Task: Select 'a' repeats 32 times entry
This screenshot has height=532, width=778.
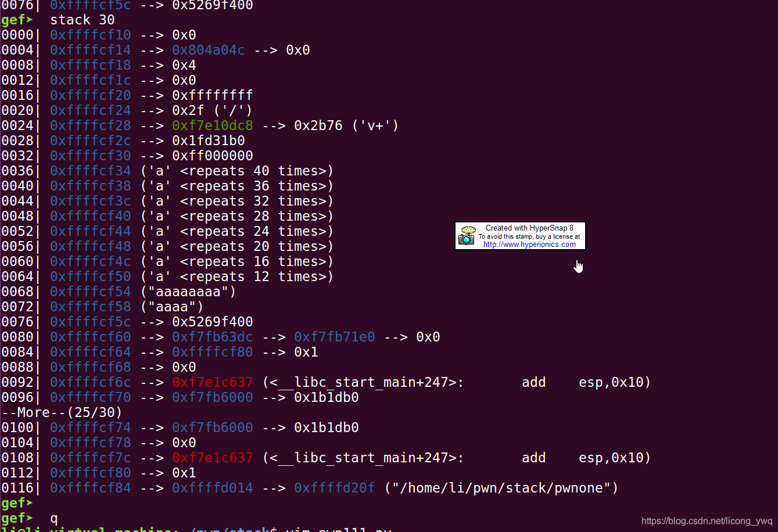Action: (237, 201)
